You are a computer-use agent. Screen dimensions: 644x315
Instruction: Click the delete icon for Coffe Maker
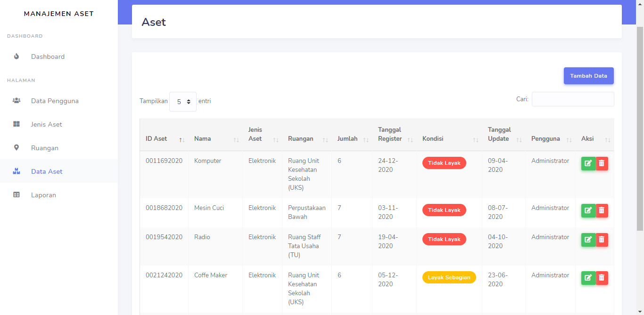click(602, 278)
